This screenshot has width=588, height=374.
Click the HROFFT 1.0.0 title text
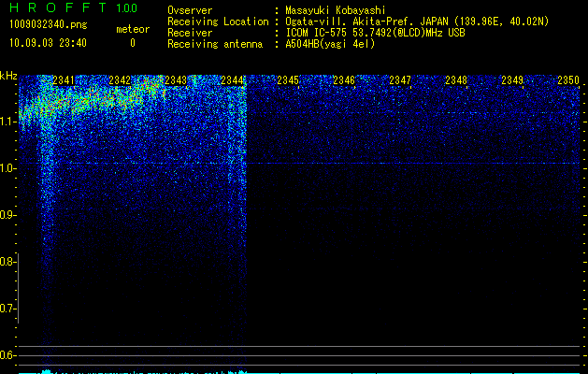[74, 7]
